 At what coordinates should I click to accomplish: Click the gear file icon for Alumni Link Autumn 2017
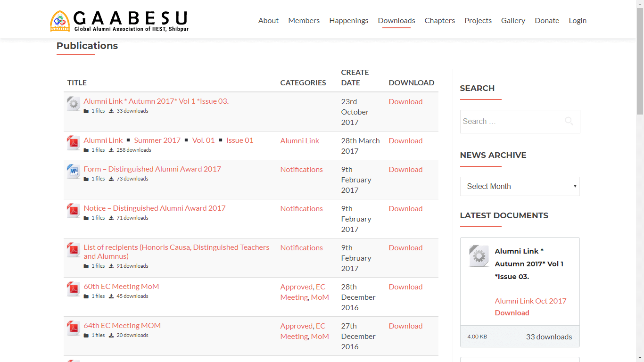point(74,104)
